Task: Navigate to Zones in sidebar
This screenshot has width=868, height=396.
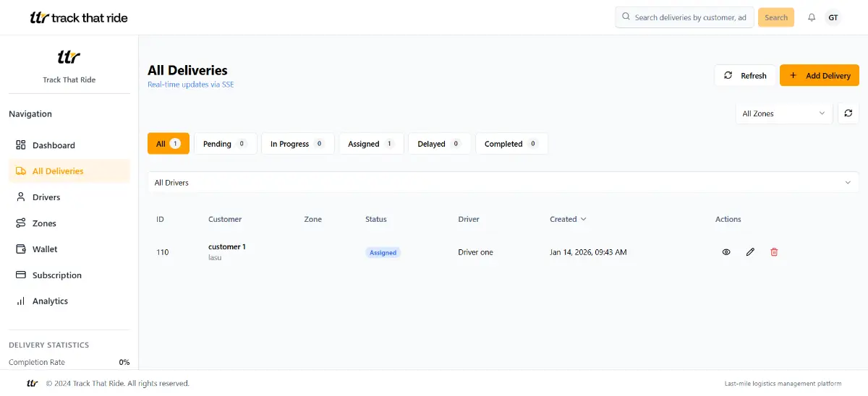Action: coord(69,223)
